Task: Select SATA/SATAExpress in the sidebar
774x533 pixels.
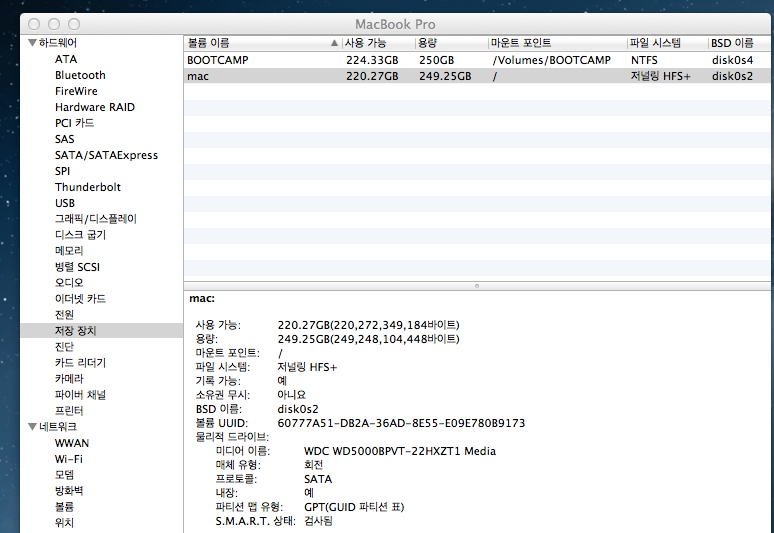Action: [x=106, y=155]
